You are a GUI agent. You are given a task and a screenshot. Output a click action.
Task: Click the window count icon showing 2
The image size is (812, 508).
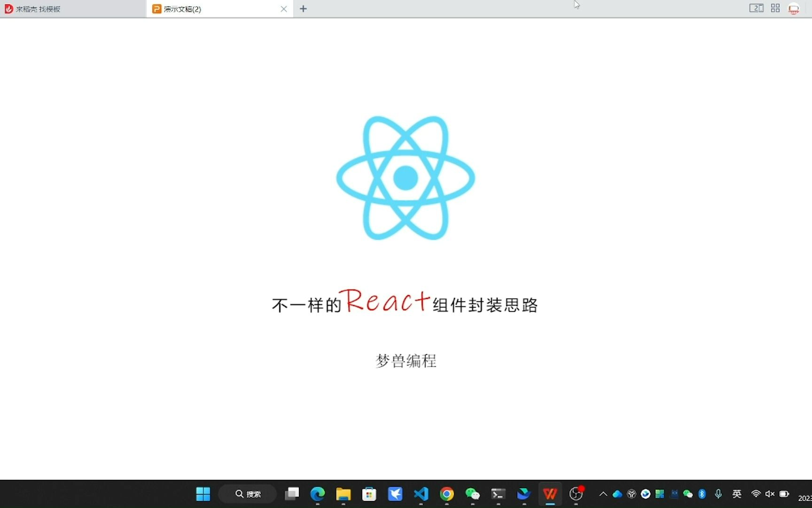pyautogui.click(x=756, y=8)
